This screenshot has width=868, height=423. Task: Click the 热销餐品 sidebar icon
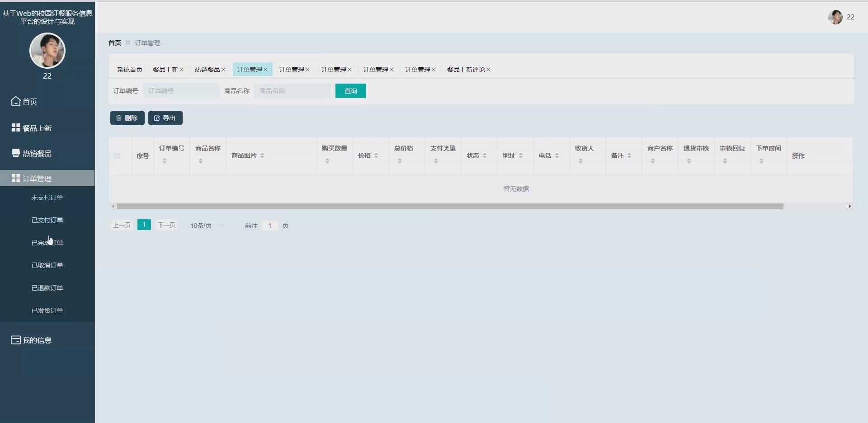(15, 153)
